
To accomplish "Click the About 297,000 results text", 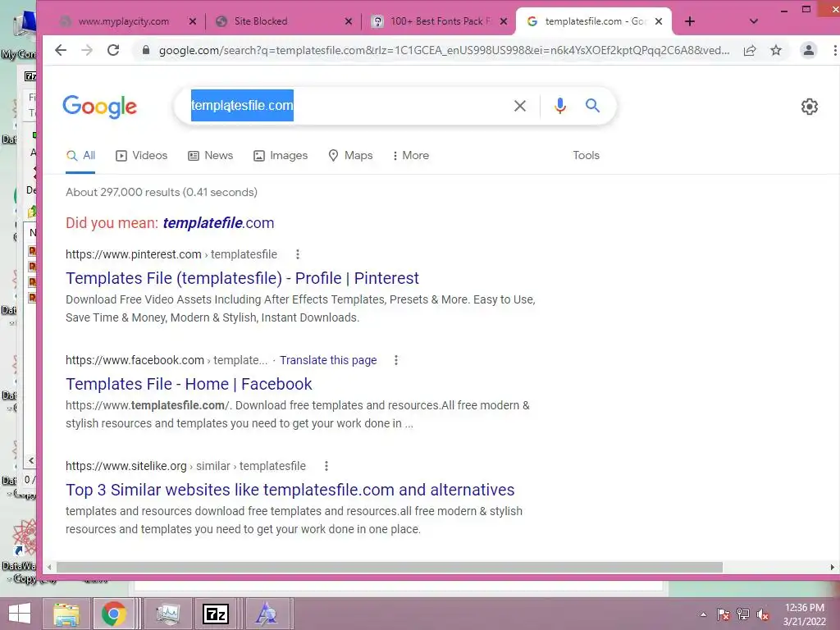I will coord(162,192).
